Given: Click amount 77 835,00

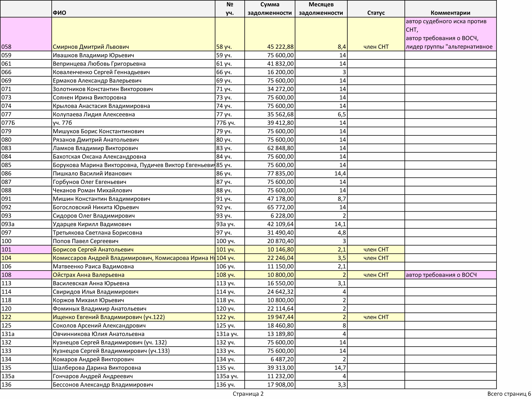Looking at the screenshot, I should [x=280, y=173].
